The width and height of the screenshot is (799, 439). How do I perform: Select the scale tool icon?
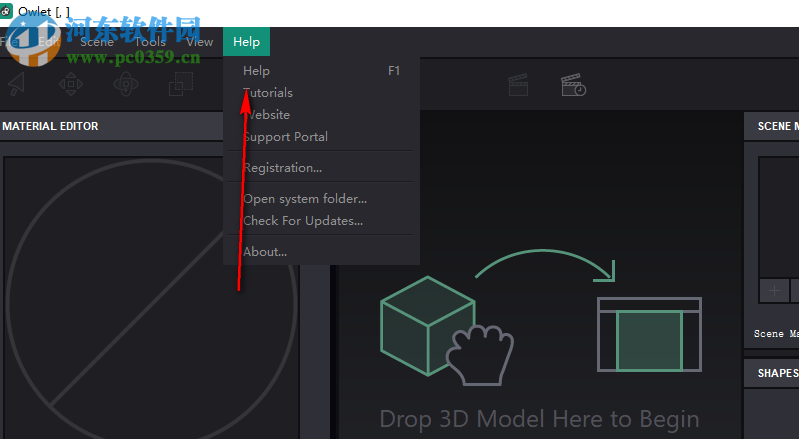tap(181, 84)
